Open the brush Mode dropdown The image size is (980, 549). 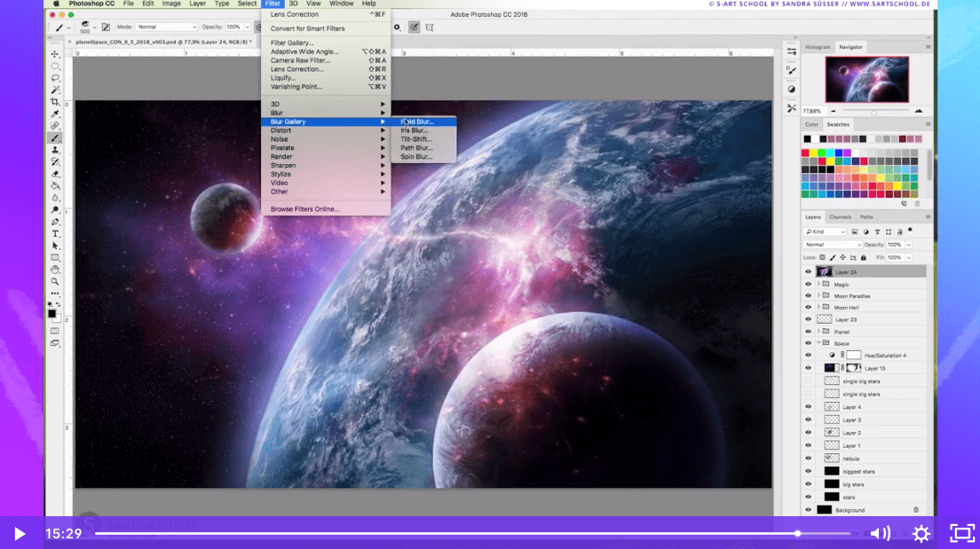point(166,27)
